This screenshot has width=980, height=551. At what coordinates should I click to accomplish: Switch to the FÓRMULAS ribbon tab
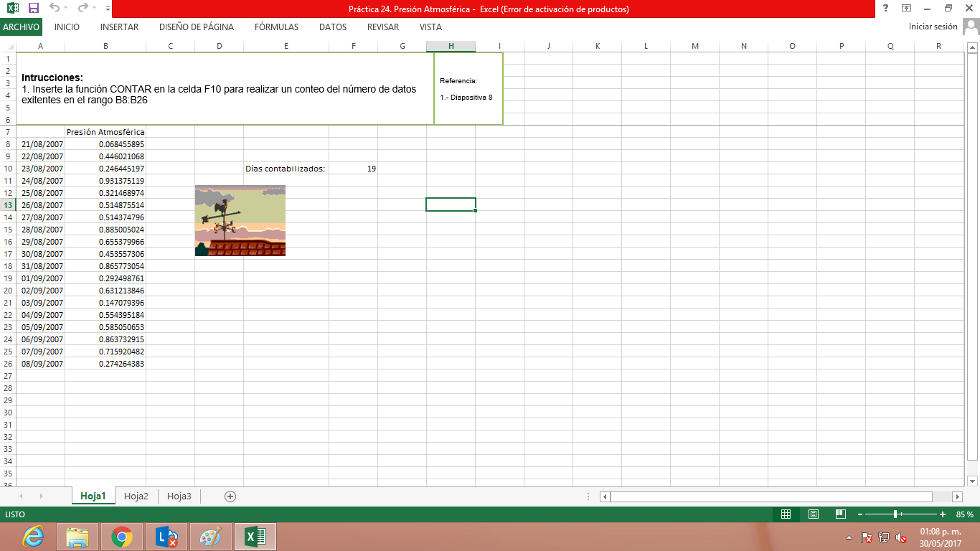(x=276, y=27)
